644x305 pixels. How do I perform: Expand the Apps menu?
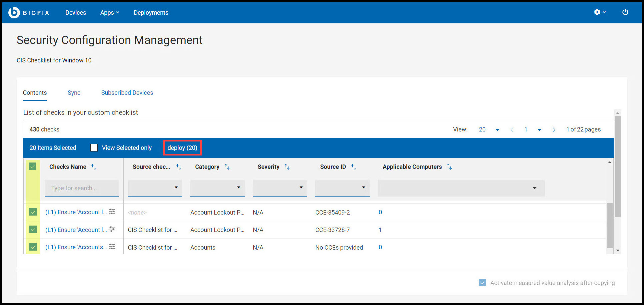(x=110, y=13)
